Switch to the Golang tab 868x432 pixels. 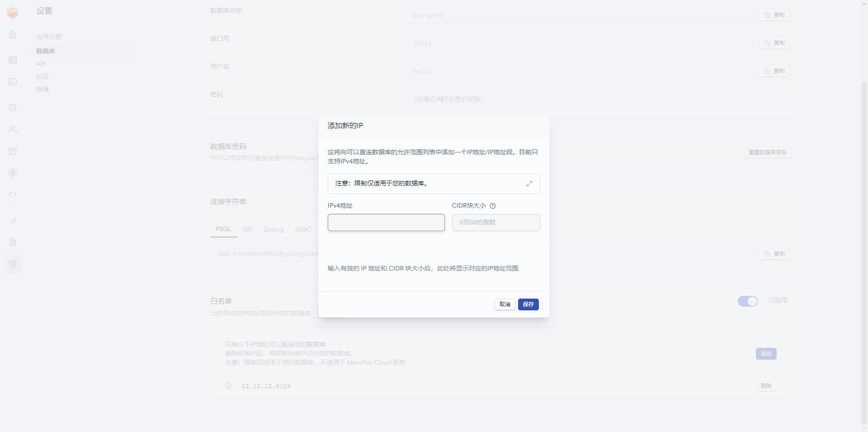[274, 229]
